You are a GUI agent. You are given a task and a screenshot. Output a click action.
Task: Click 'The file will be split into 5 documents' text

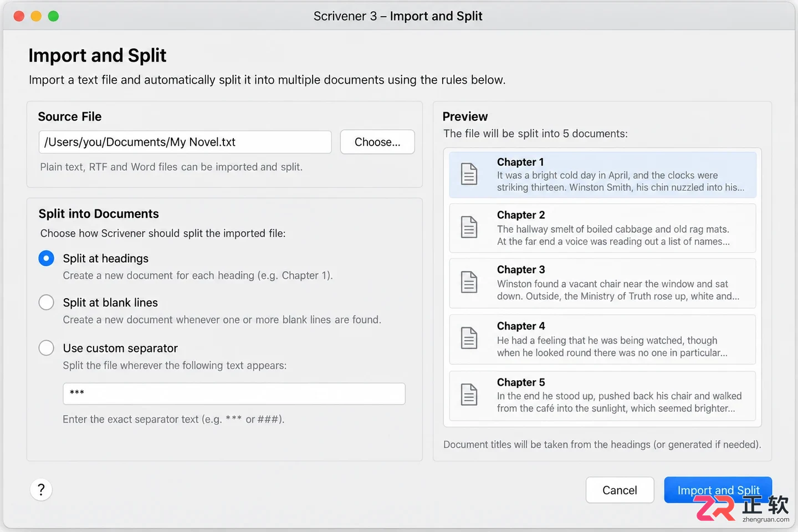(535, 134)
